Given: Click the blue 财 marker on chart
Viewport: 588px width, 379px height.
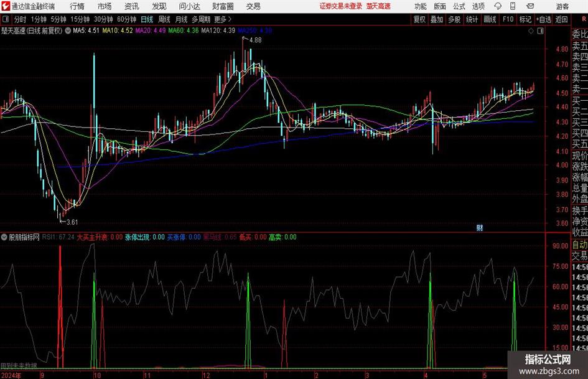Looking at the screenshot, I should pos(479,228).
